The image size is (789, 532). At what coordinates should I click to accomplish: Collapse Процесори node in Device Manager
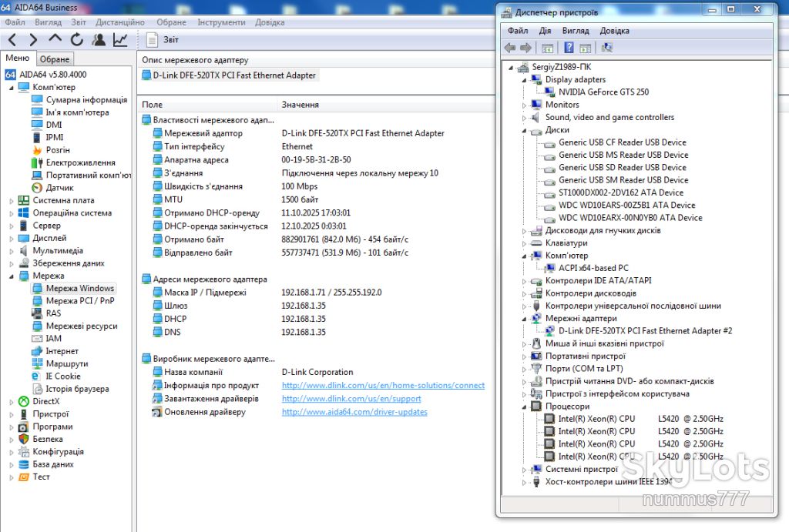click(x=524, y=407)
